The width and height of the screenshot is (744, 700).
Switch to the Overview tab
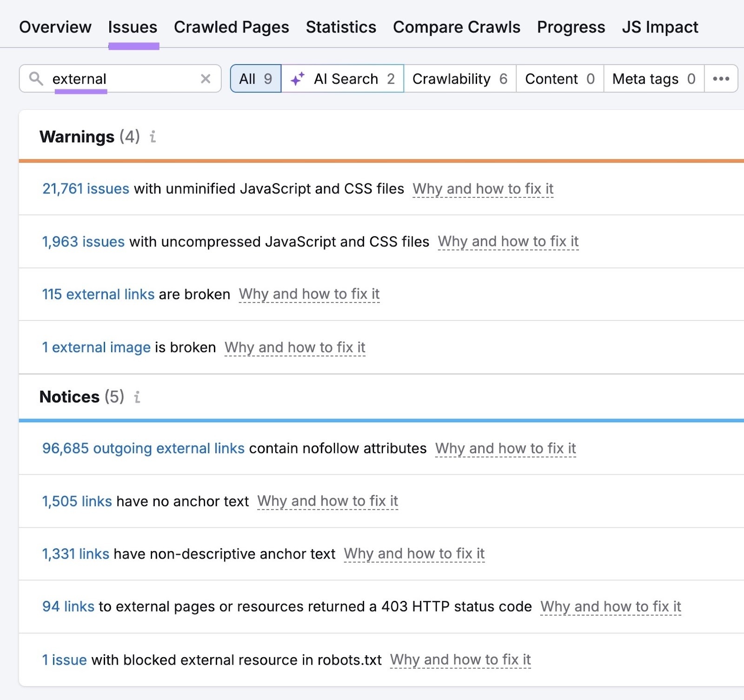[x=55, y=27]
